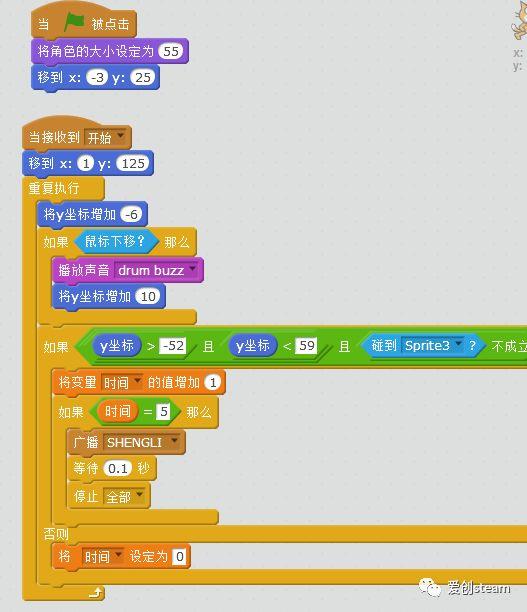
Task: Click the size value 55 field
Action: click(171, 51)
